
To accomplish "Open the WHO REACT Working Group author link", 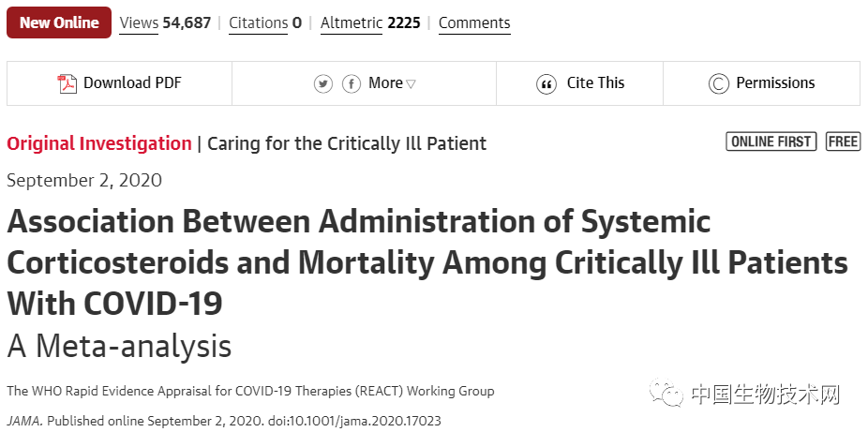I will point(250,391).
